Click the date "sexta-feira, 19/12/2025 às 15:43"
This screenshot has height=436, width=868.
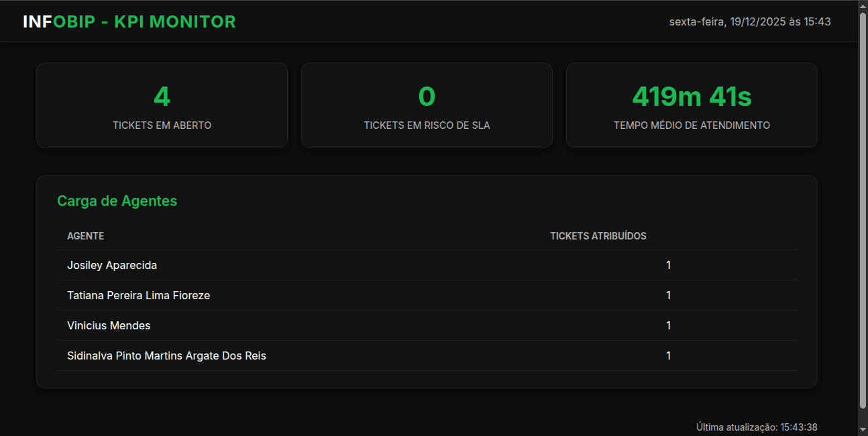point(749,21)
